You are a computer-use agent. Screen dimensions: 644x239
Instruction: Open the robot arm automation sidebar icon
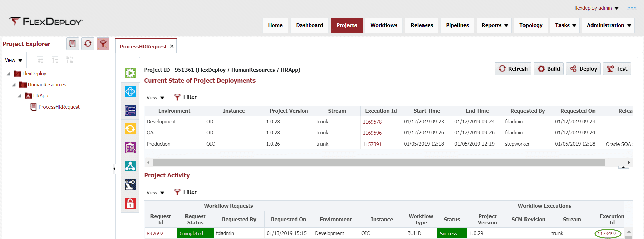click(x=130, y=185)
